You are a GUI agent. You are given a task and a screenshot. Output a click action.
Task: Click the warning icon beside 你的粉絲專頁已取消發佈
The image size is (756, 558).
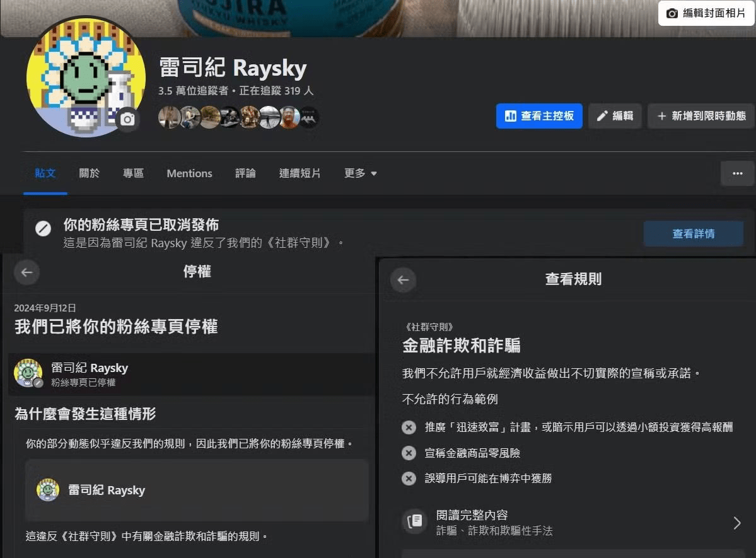(43, 228)
